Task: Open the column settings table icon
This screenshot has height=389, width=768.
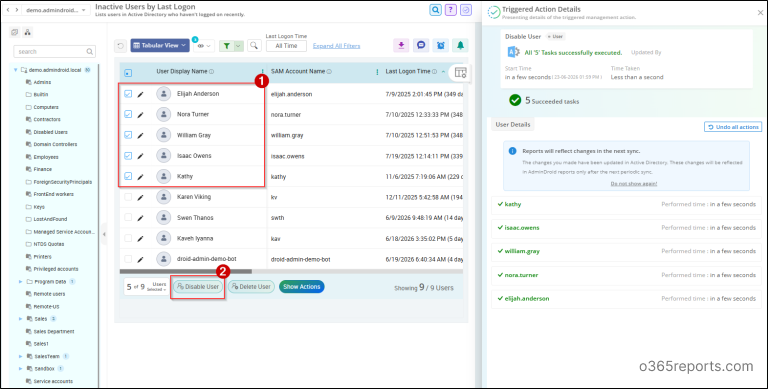Action: 460,73
